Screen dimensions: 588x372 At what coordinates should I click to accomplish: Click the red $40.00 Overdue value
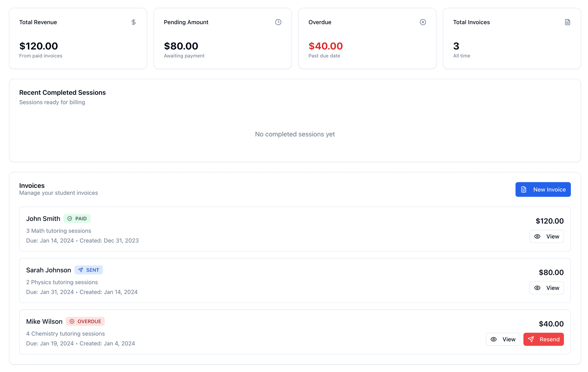[326, 46]
